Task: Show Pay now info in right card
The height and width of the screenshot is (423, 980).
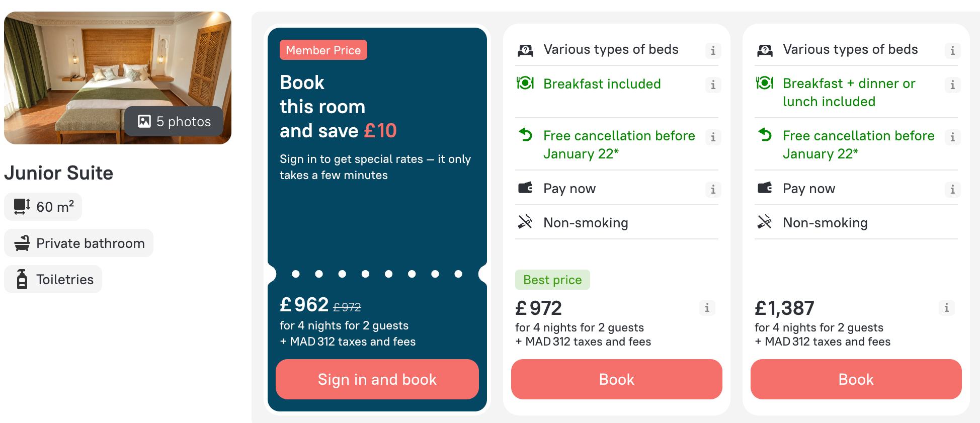Action: coord(952,190)
